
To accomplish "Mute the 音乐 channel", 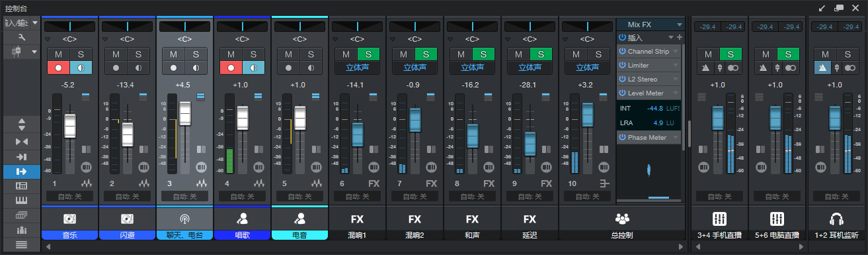I will coord(58,54).
